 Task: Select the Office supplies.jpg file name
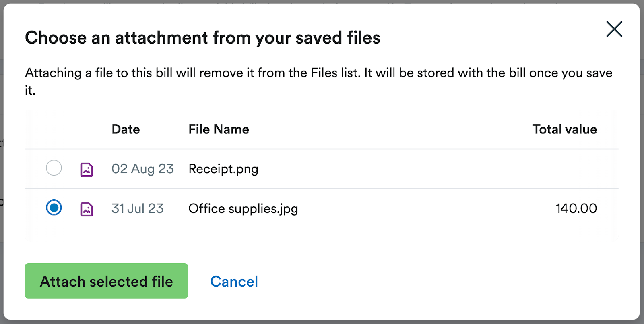243,208
